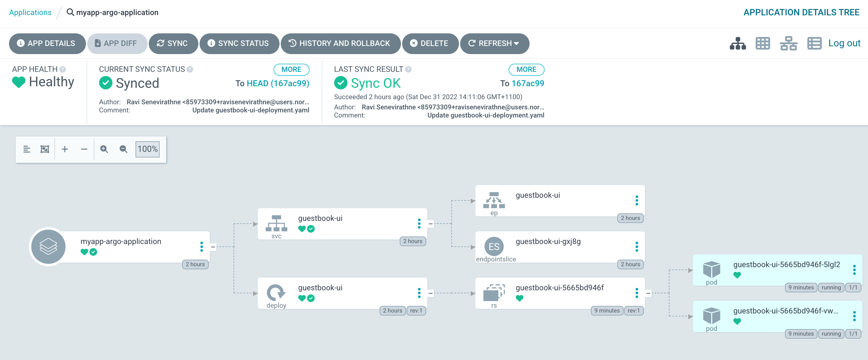Image resolution: width=868 pixels, height=360 pixels.
Task: Select pod guestbook-ui-5665bd946f-vw... name
Action: coord(785,311)
